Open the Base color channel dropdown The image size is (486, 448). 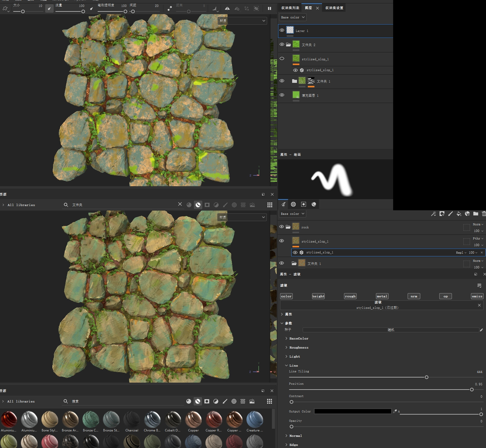point(292,17)
